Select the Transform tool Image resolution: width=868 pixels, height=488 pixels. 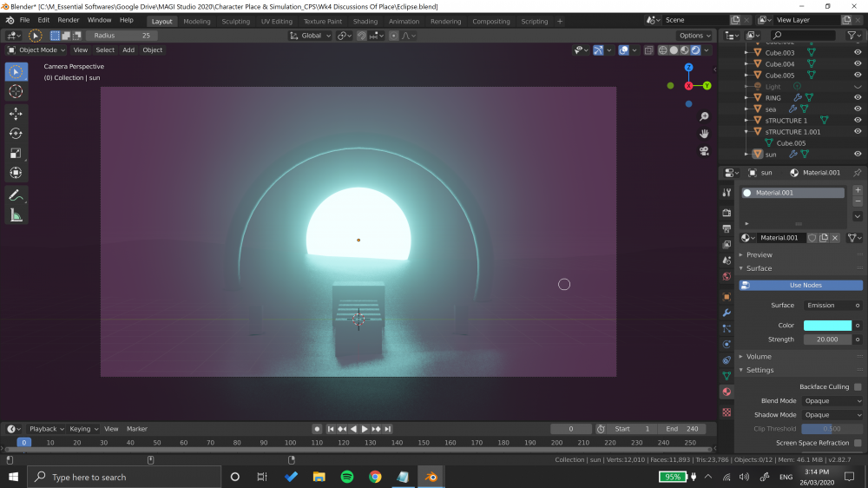tap(16, 173)
